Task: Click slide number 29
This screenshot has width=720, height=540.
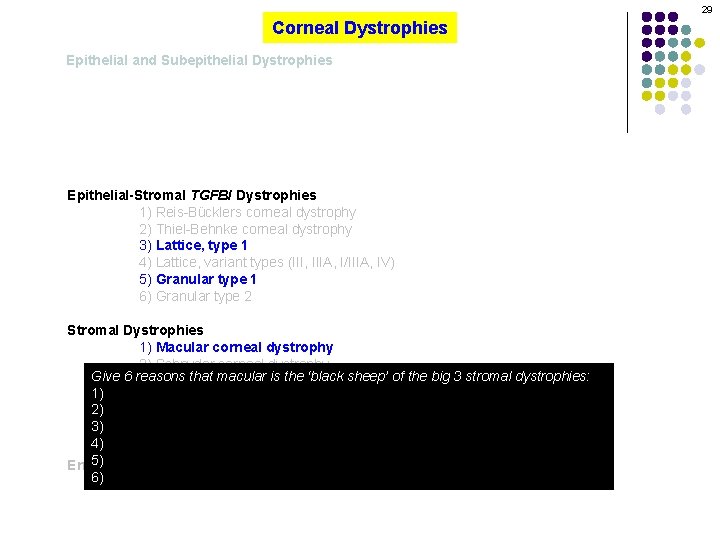Action: 707,10
